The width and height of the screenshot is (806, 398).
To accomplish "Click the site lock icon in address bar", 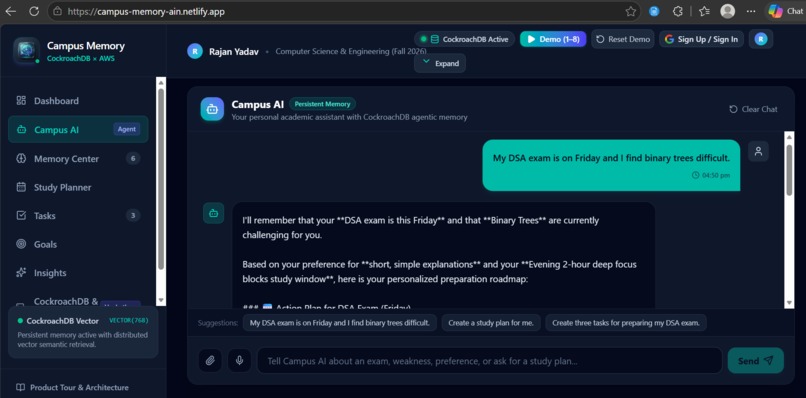I will [58, 11].
